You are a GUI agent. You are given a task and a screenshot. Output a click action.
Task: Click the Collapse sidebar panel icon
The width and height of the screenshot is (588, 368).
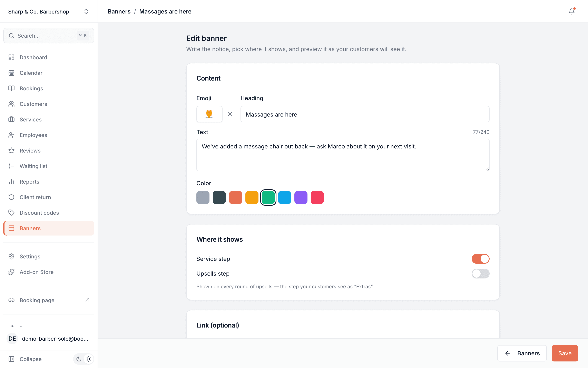click(11, 359)
